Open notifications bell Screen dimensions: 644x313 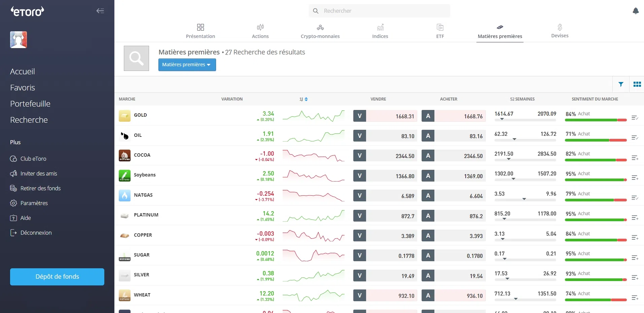click(636, 11)
